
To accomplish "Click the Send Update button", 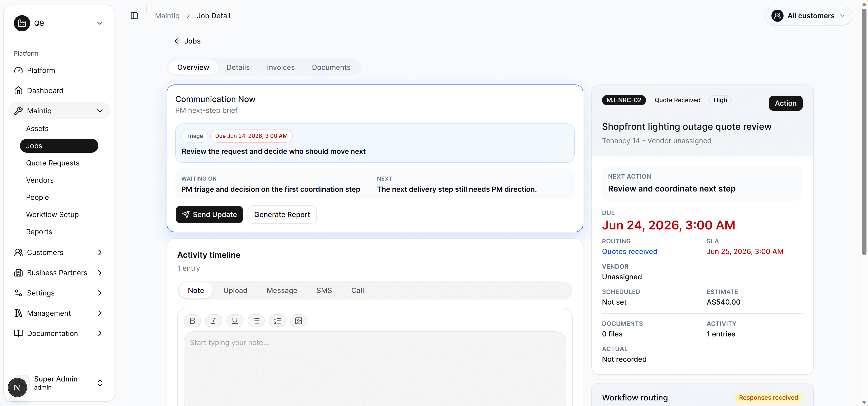I will (x=209, y=215).
